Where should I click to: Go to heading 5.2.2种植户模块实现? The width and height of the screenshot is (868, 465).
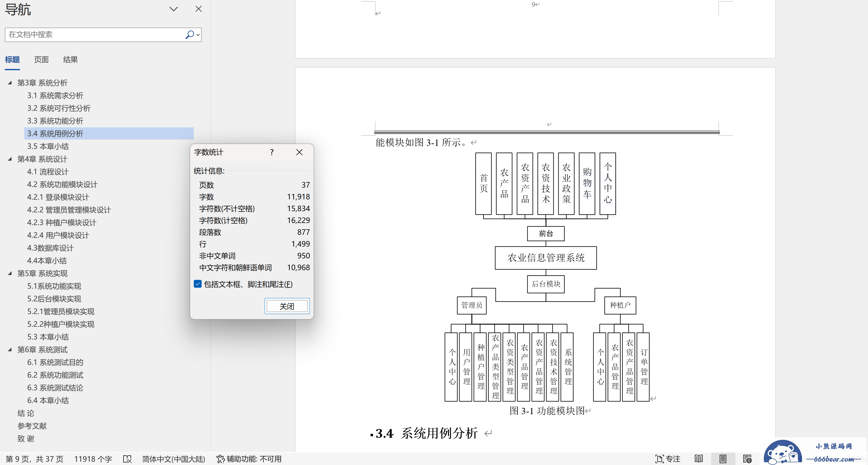tap(61, 324)
